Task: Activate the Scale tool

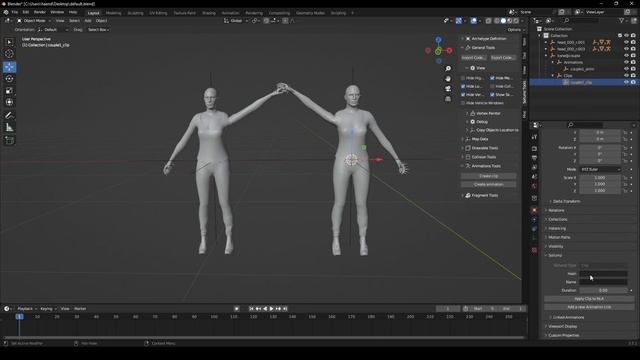Action: click(9, 91)
